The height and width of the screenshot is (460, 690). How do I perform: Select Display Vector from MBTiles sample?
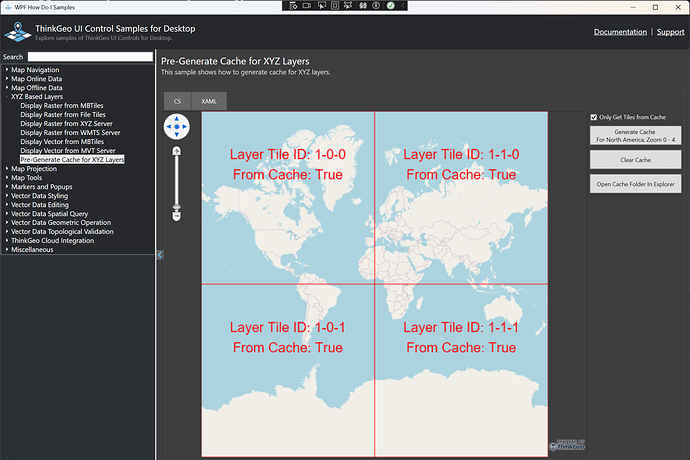62,142
